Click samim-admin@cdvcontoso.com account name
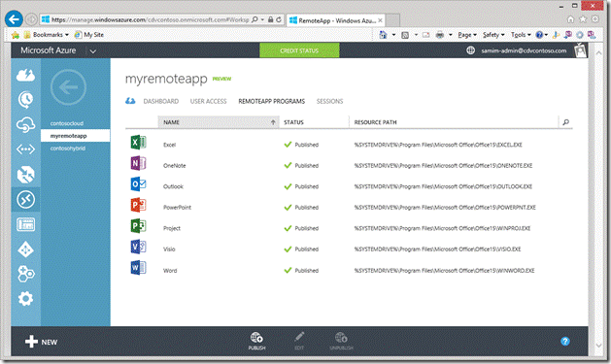This screenshot has height=364, width=611. [524, 50]
